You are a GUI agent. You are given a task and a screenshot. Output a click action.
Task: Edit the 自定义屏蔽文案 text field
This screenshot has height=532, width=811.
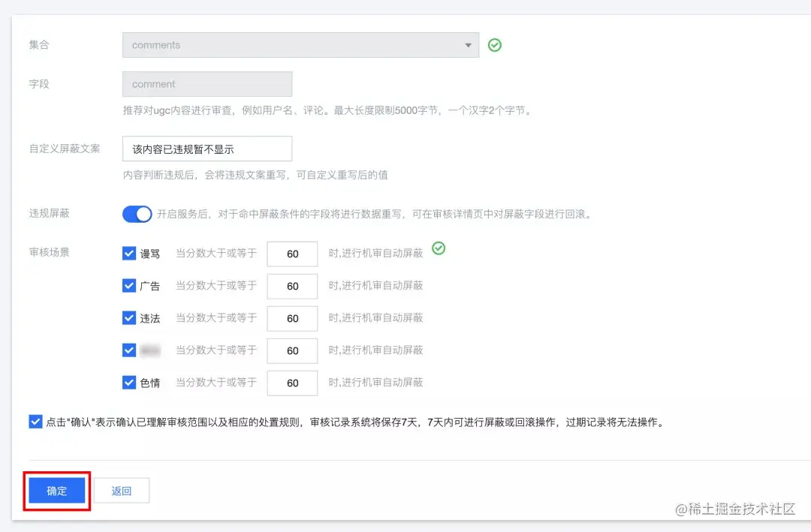tap(207, 149)
